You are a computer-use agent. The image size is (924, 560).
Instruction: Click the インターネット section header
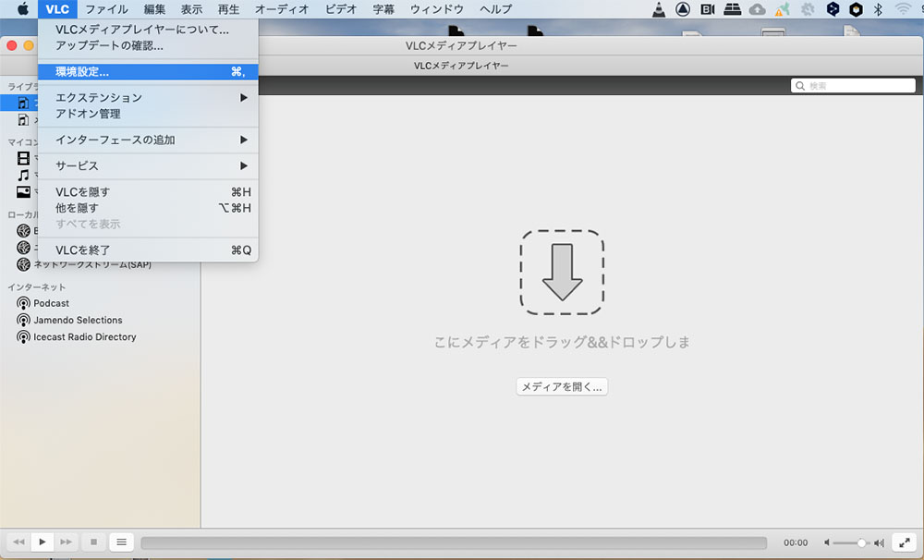(37, 287)
